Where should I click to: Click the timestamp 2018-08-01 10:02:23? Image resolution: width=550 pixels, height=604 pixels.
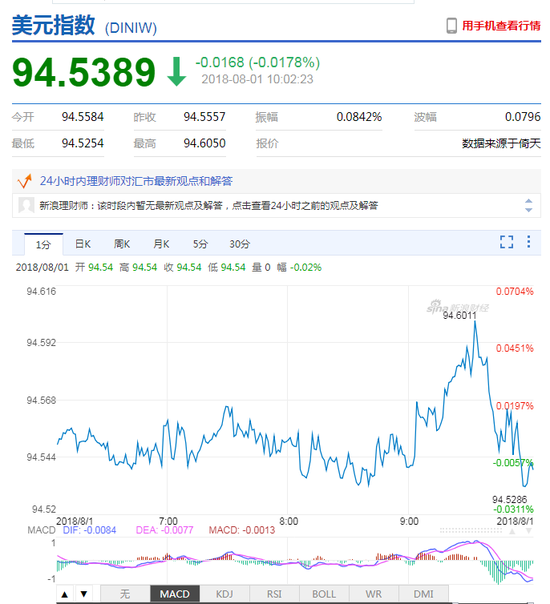[257, 79]
